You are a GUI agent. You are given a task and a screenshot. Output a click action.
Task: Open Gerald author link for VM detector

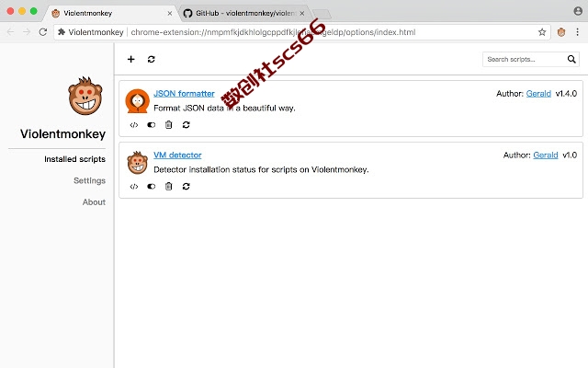pos(546,155)
